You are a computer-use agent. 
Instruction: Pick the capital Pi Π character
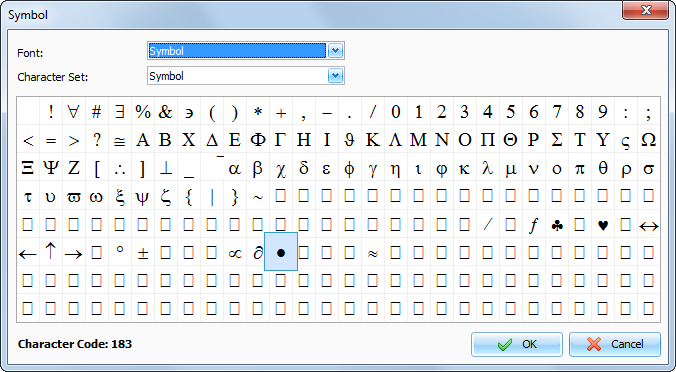(488, 141)
